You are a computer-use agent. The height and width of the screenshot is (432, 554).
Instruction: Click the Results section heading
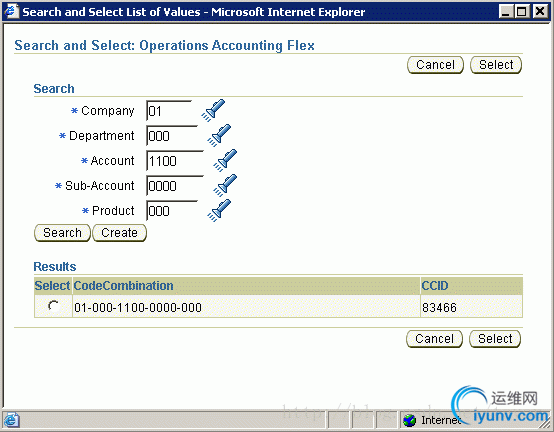pyautogui.click(x=55, y=267)
